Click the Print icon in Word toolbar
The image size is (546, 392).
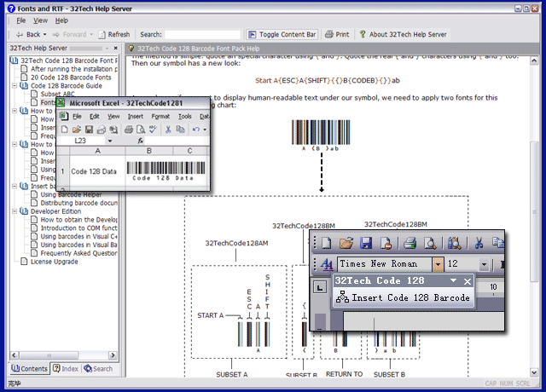pos(409,243)
